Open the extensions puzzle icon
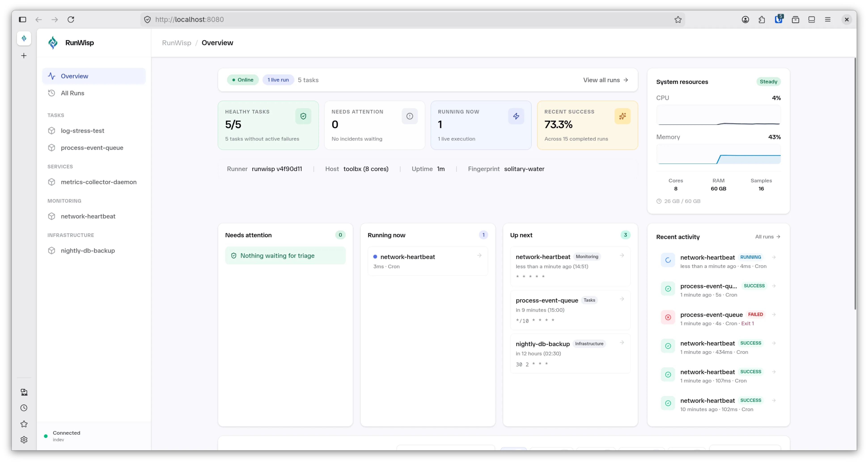The height and width of the screenshot is (463, 868). pos(762,19)
